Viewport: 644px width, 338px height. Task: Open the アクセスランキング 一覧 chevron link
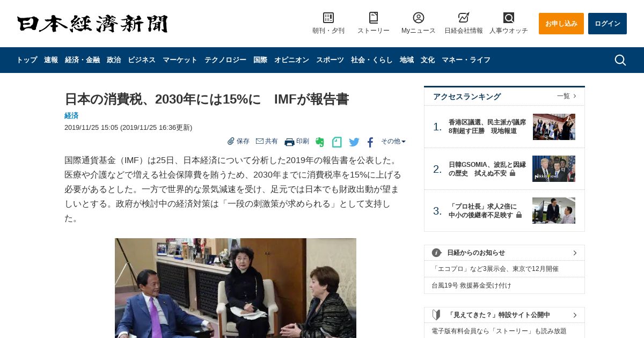coord(567,96)
